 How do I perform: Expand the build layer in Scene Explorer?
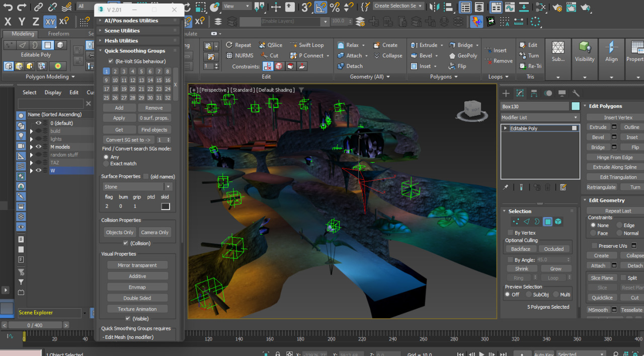click(x=31, y=131)
